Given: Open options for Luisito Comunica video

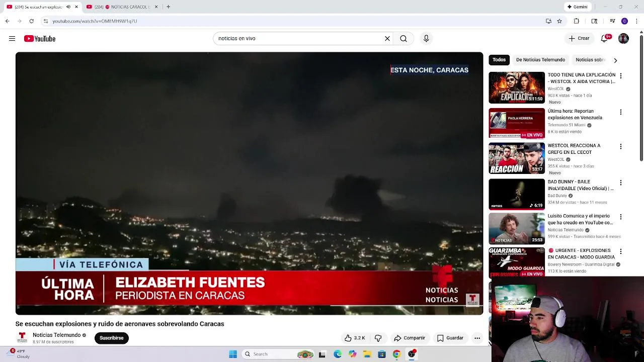Looking at the screenshot, I should (x=620, y=217).
